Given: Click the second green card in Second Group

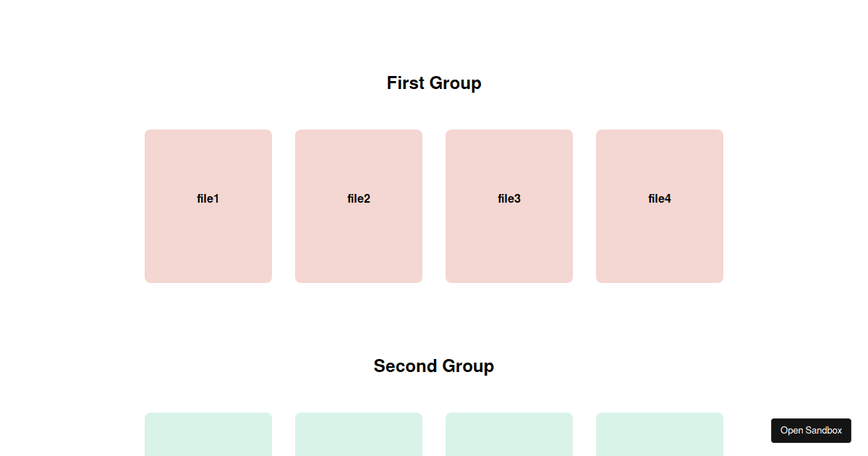Looking at the screenshot, I should pos(359,434).
